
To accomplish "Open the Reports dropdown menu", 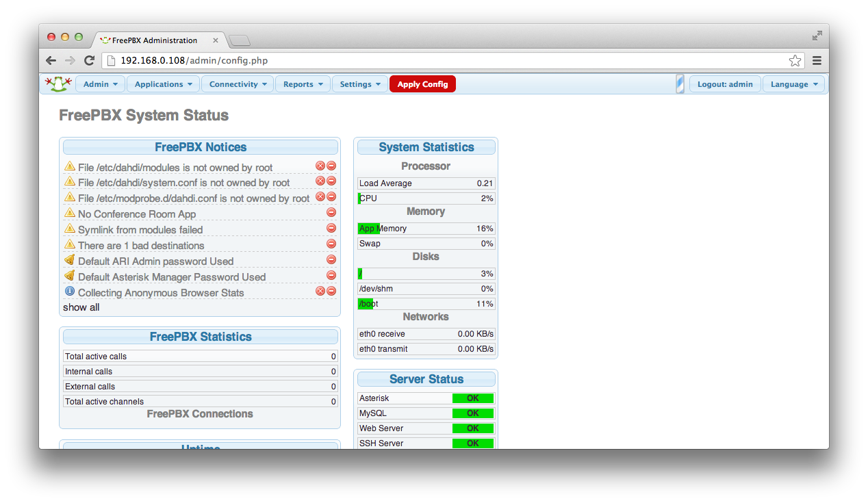I will pos(303,84).
